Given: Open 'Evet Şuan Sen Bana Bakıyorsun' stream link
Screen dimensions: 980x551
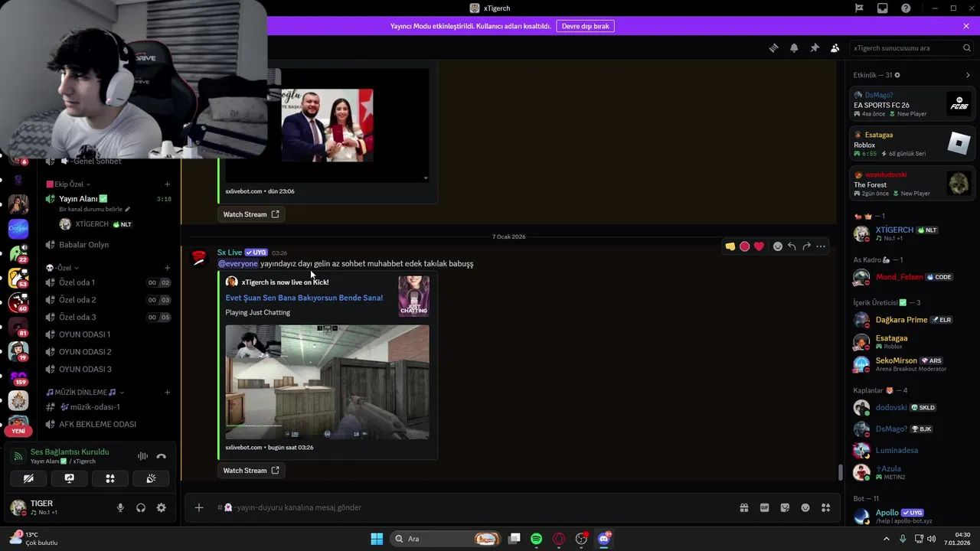Looking at the screenshot, I should point(304,298).
